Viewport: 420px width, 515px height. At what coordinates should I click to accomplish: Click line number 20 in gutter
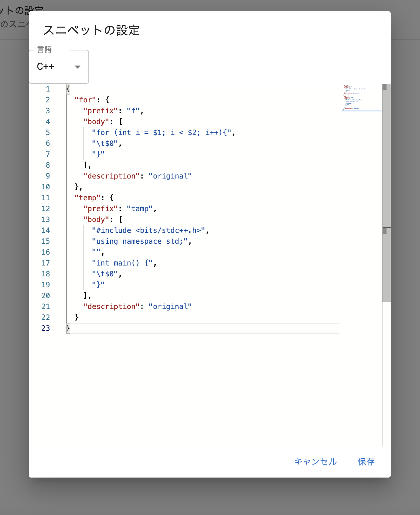(46, 296)
